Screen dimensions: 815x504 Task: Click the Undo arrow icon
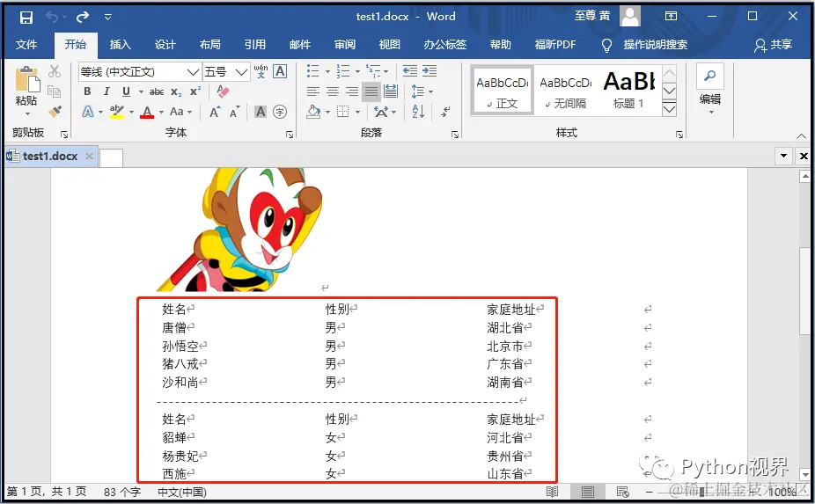click(x=52, y=17)
